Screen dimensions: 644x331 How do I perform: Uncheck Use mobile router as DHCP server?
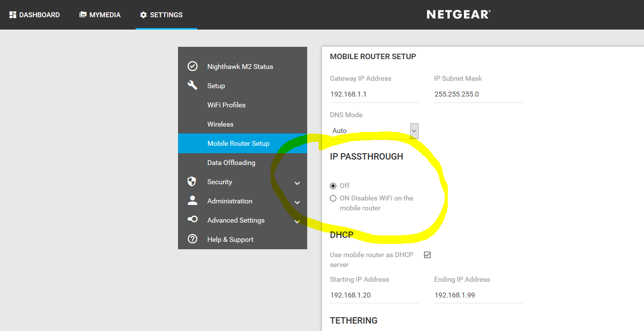[428, 255]
